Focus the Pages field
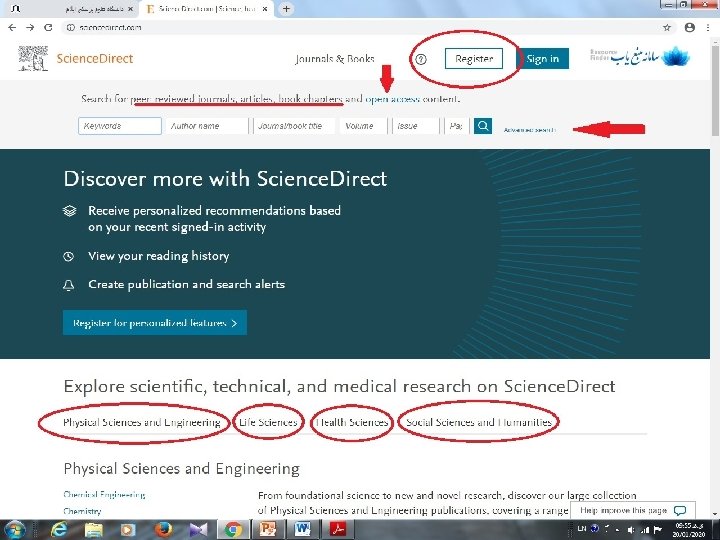 pyautogui.click(x=456, y=126)
